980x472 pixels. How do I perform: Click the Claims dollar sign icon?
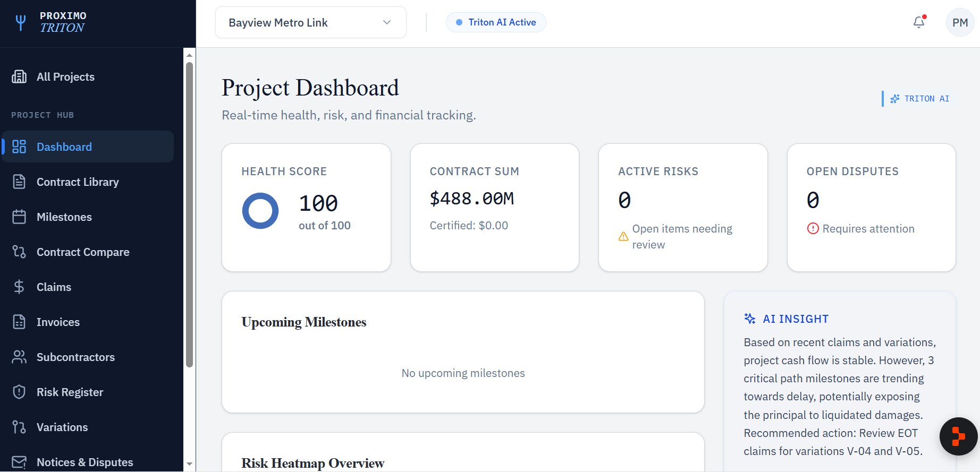point(19,287)
